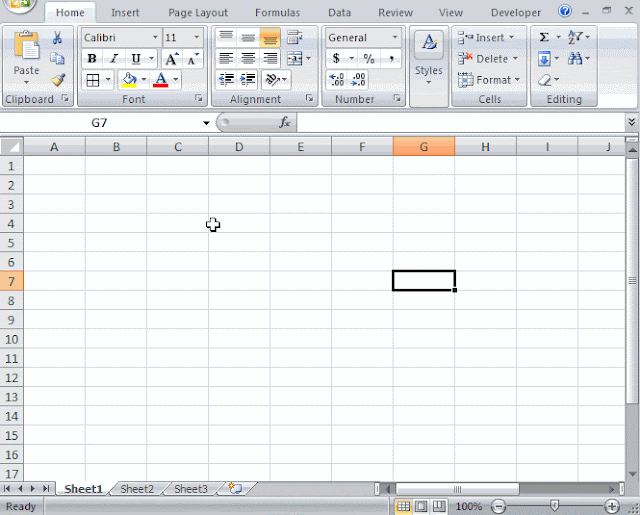The width and height of the screenshot is (640, 515).
Task: Switch to Sheet2 worksheet
Action: coord(137,488)
